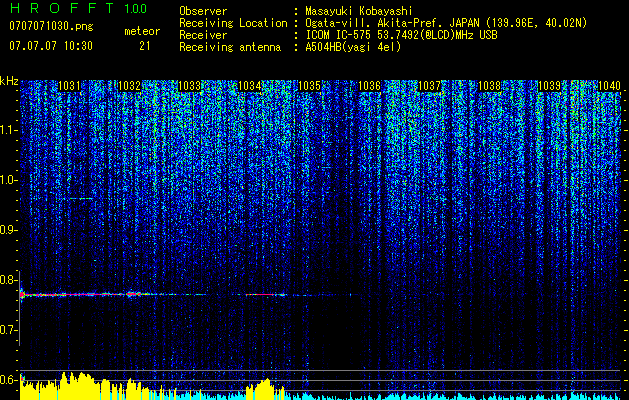Click the 1032 time marker
This screenshot has width=629, height=400.
click(x=130, y=86)
